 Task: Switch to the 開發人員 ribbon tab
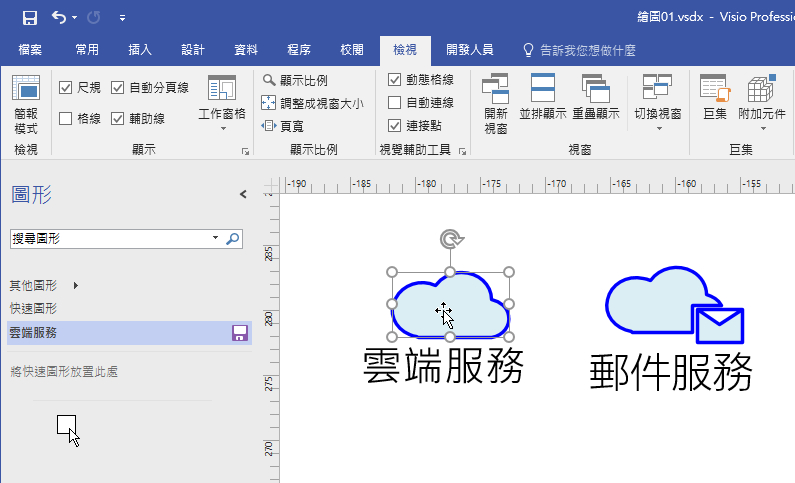469,50
